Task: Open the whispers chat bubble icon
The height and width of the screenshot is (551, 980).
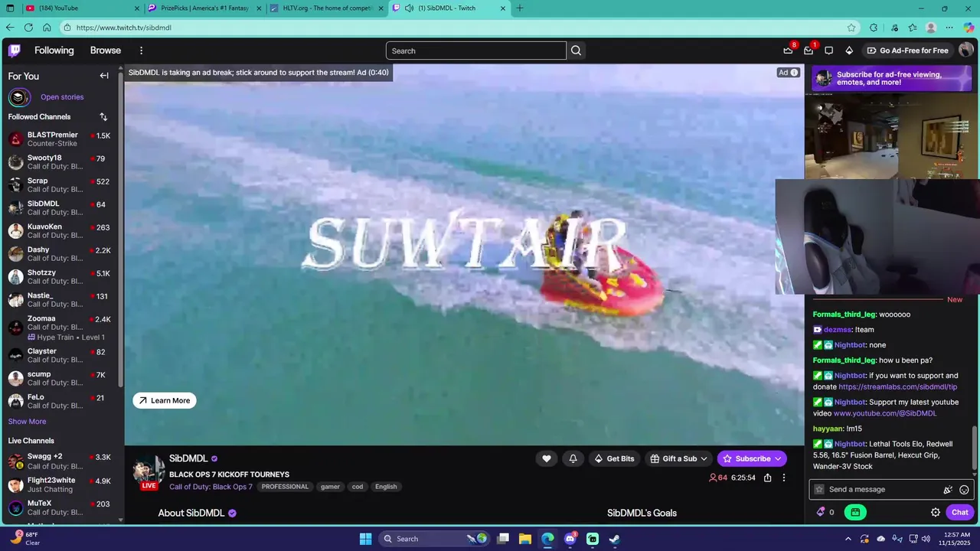Action: (x=828, y=51)
